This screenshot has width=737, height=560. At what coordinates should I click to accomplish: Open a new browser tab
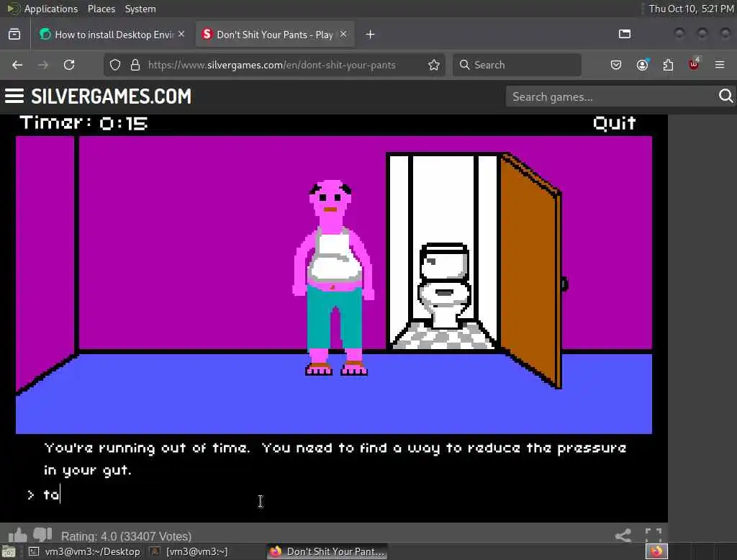pyautogui.click(x=370, y=35)
